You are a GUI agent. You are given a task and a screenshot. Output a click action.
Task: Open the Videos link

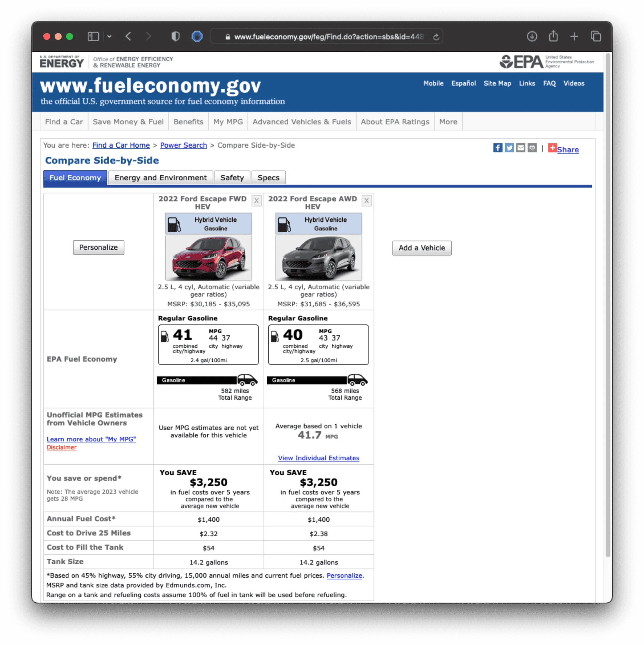pos(574,84)
